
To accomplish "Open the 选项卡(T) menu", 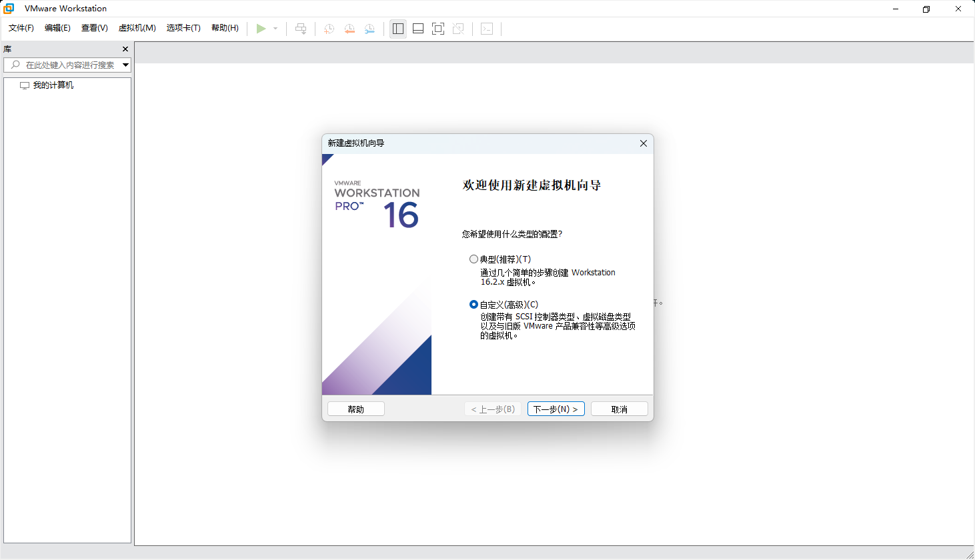I will coord(183,28).
